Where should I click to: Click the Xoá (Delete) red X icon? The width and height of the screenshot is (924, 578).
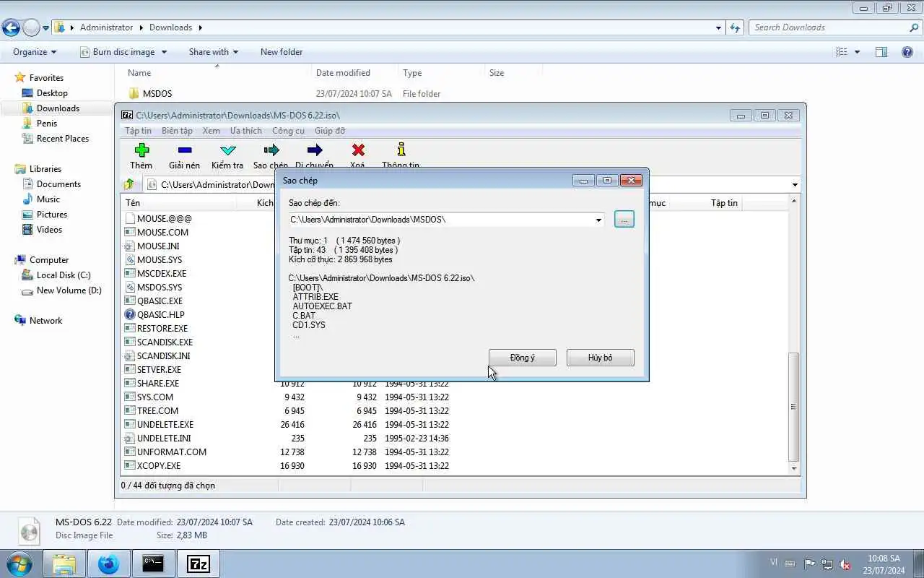point(358,150)
